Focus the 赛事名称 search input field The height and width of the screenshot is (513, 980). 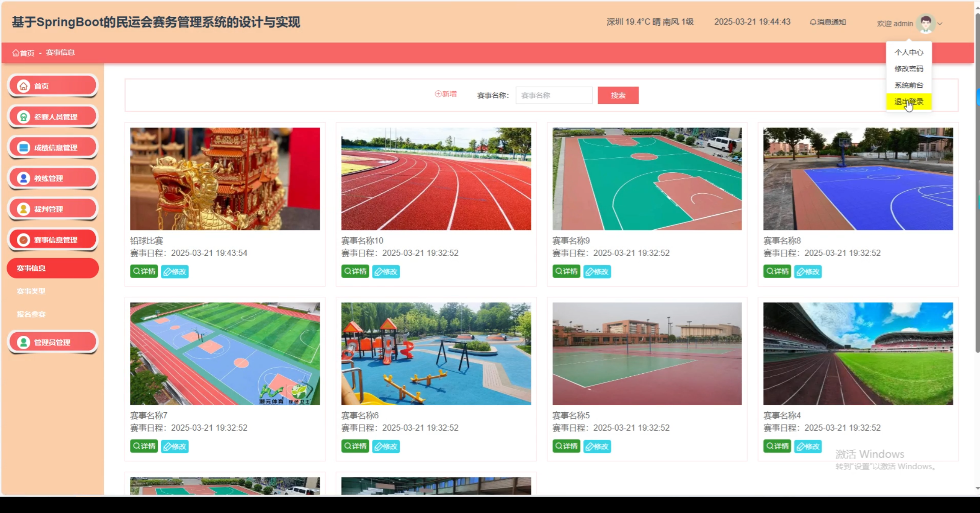click(554, 95)
